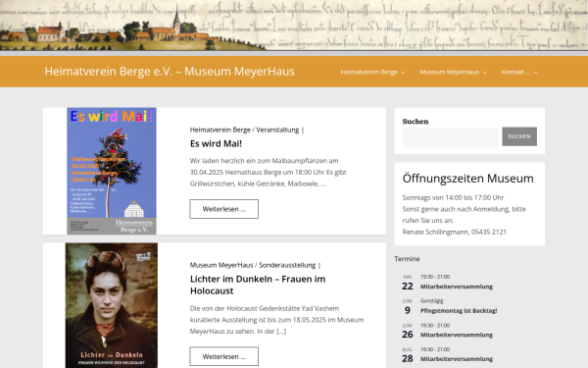Click Weiterlesen button under Es wird Mai!
The width and height of the screenshot is (588, 368).
223,209
